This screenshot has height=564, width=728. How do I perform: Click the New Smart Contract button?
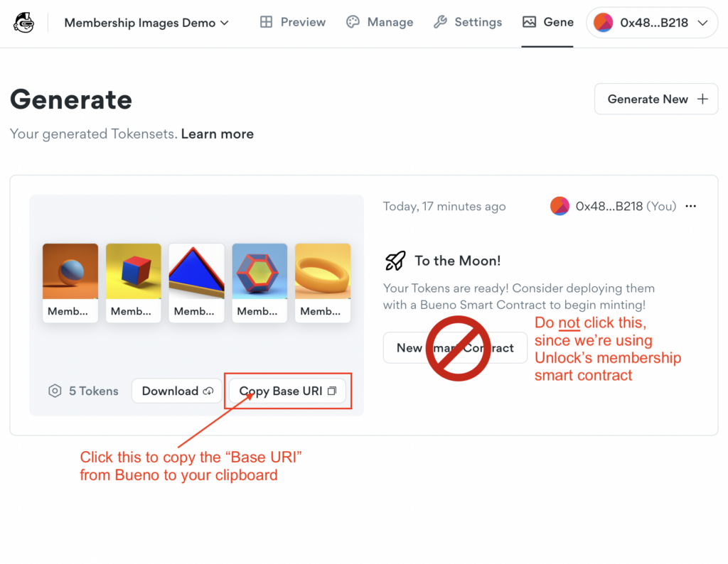point(455,348)
